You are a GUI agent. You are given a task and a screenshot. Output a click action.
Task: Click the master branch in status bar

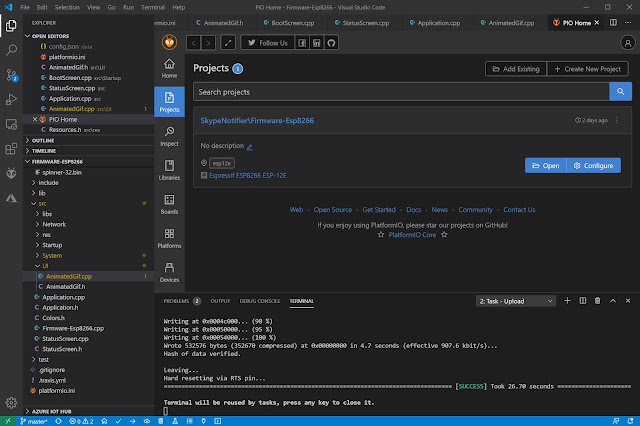tap(34, 421)
